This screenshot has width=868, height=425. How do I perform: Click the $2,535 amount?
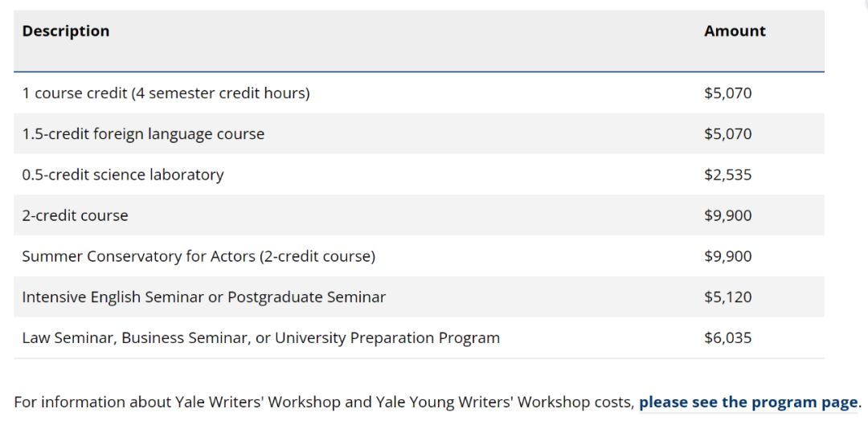click(x=728, y=175)
